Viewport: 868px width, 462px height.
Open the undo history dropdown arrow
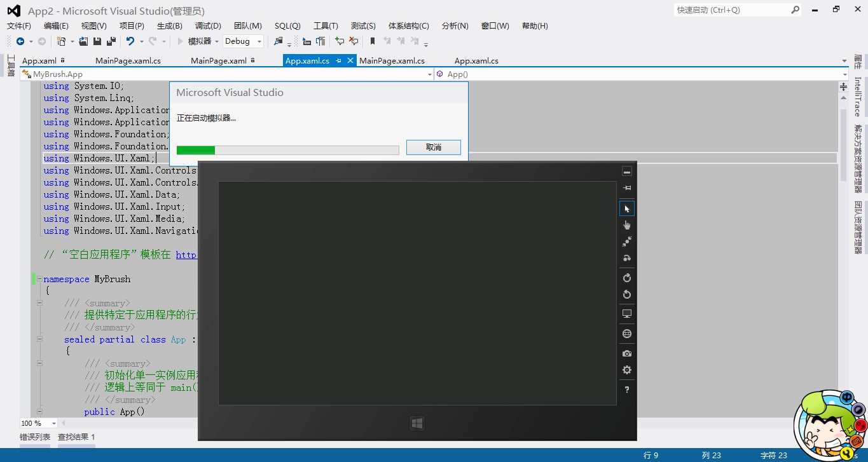[141, 41]
